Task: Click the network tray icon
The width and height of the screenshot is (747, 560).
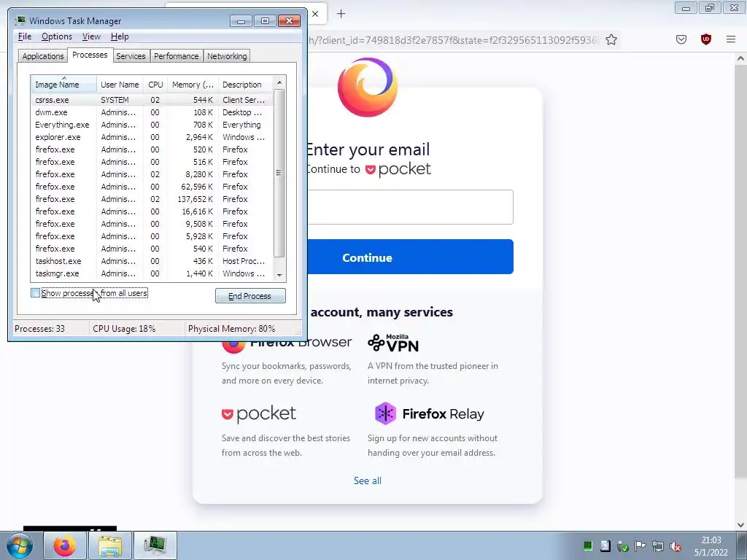Action: point(658,546)
